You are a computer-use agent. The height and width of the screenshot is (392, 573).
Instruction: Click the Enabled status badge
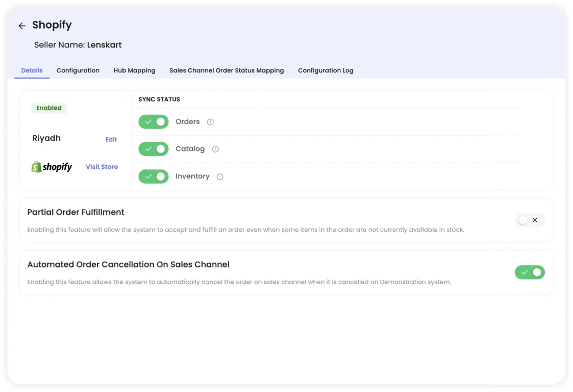coord(49,108)
